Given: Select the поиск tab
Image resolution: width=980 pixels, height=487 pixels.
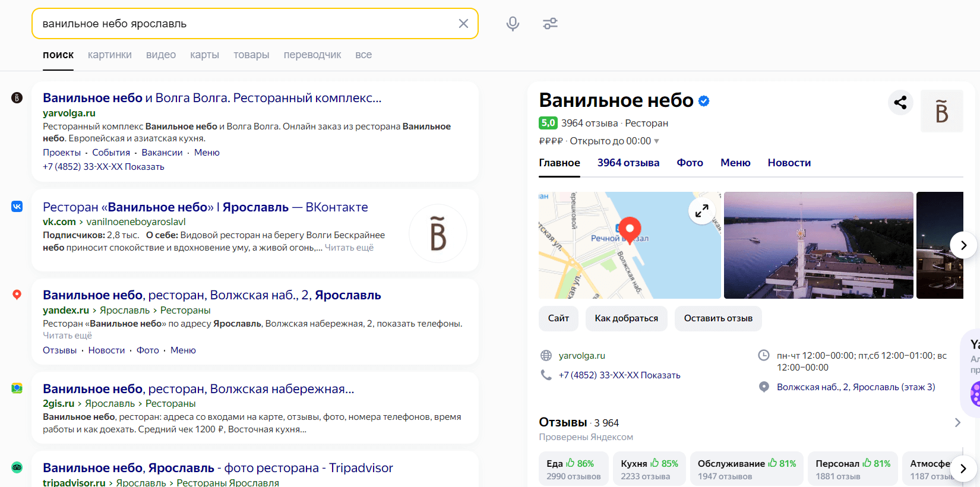Looking at the screenshot, I should pos(58,55).
